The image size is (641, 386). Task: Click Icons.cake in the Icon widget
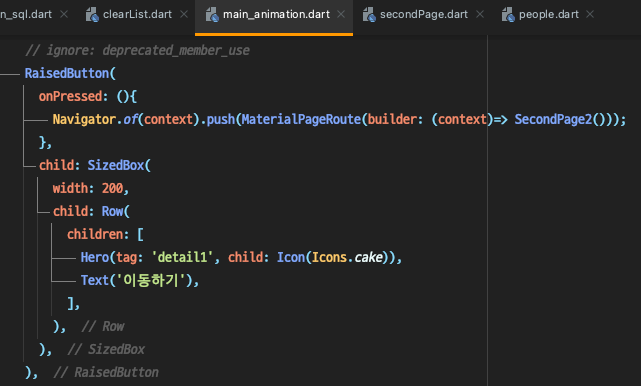pos(347,258)
